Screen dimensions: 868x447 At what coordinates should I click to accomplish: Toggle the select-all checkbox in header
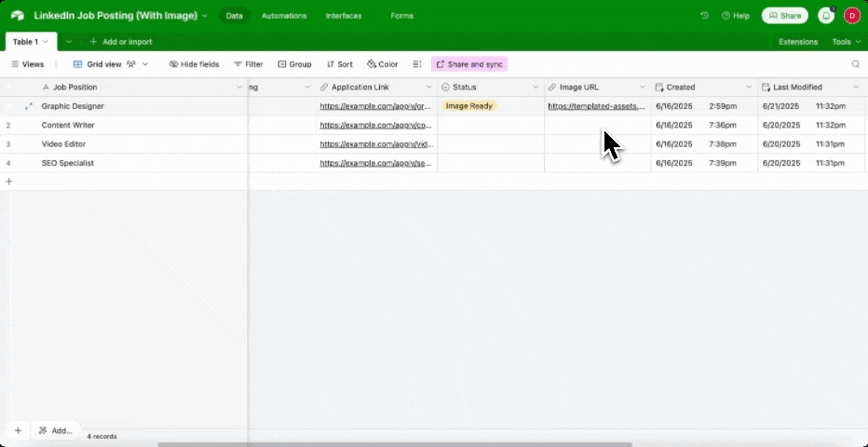point(8,88)
